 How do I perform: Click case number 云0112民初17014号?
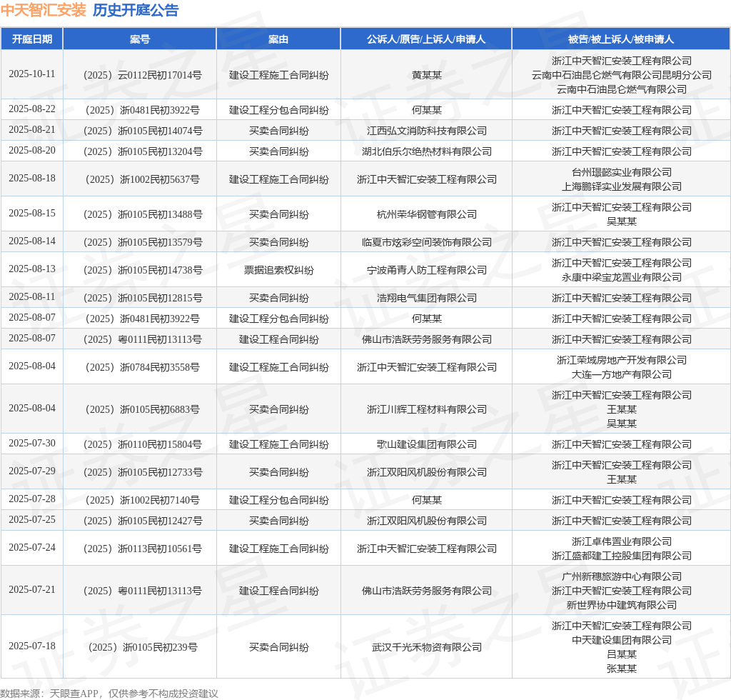pyautogui.click(x=143, y=75)
